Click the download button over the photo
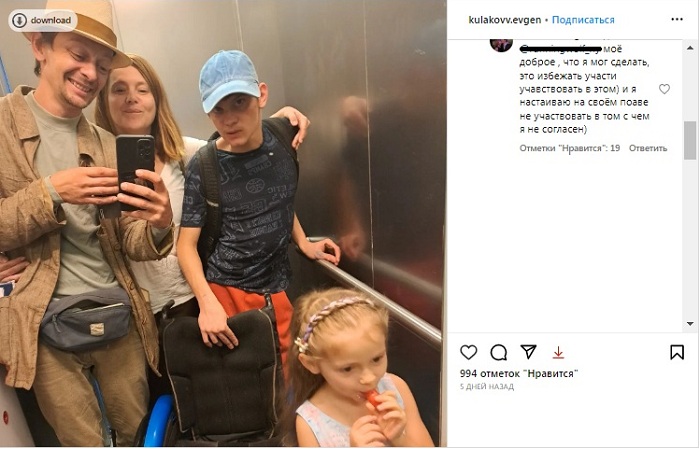Viewport: 700px width, 449px height. point(42,21)
